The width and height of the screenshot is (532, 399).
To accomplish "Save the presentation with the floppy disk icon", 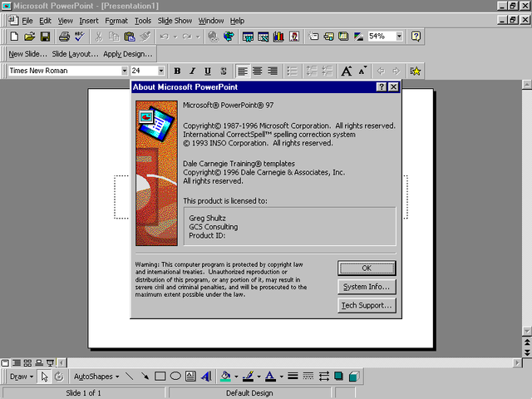I will coord(45,37).
